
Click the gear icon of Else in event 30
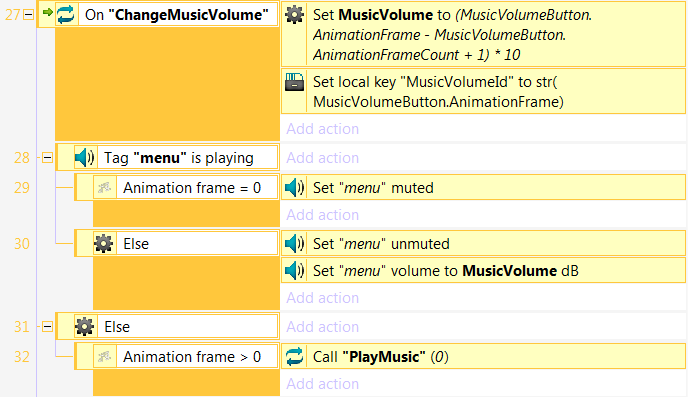[x=104, y=243]
